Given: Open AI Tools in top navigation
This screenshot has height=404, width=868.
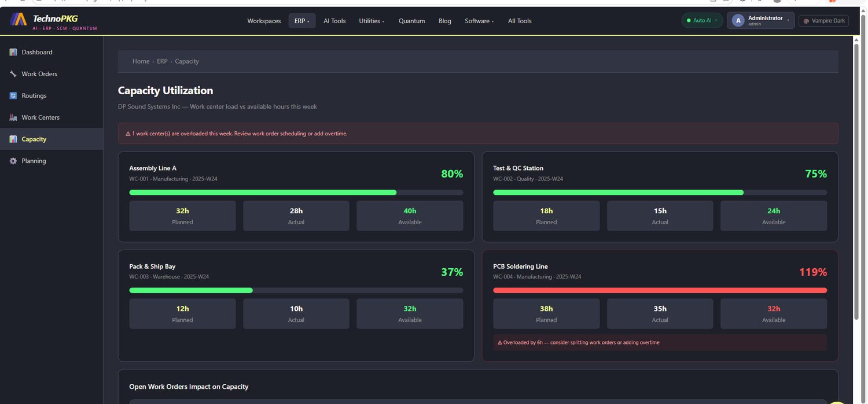Looking at the screenshot, I should [334, 21].
